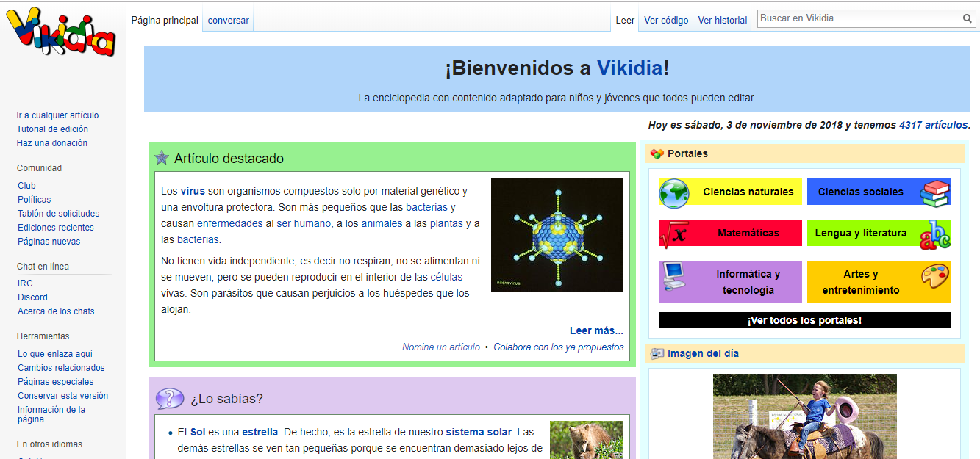Click the question mark icon on ¿Lo sabías?

169,398
